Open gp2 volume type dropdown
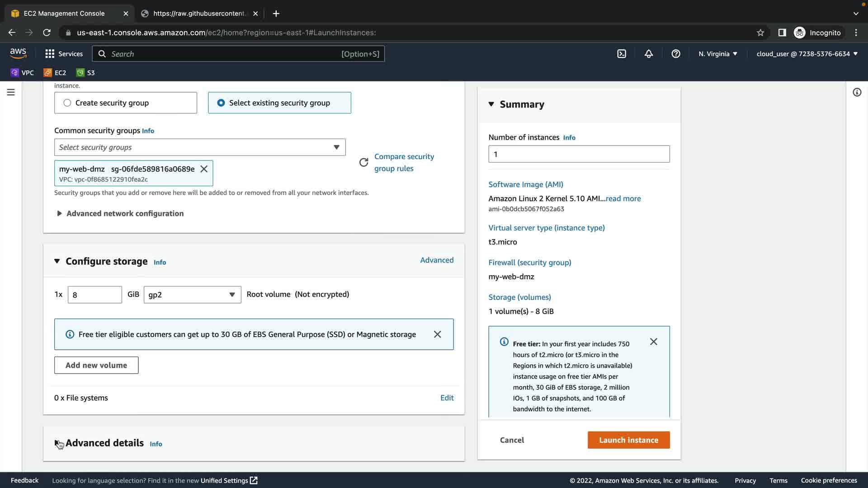Viewport: 868px width, 488px height. 192,295
